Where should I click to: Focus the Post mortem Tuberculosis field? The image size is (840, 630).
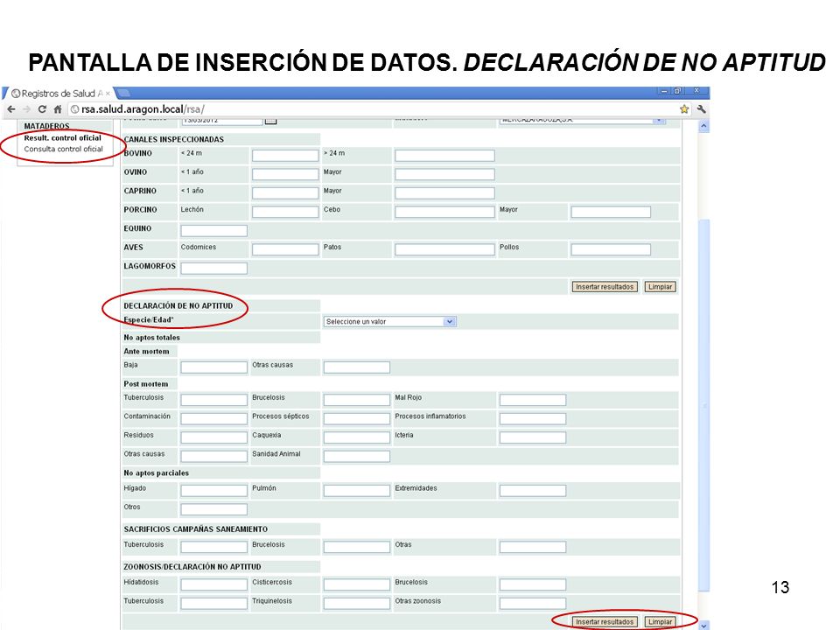213,400
